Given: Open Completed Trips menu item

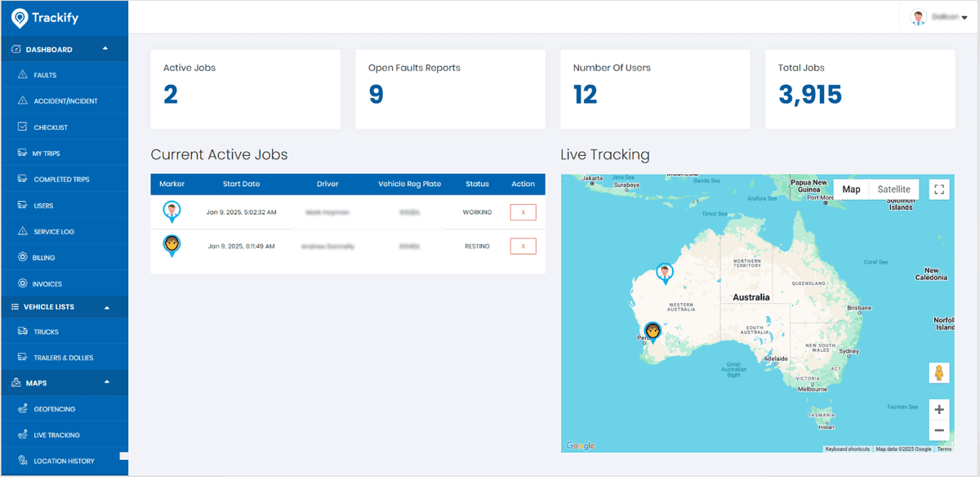Looking at the screenshot, I should [x=61, y=180].
